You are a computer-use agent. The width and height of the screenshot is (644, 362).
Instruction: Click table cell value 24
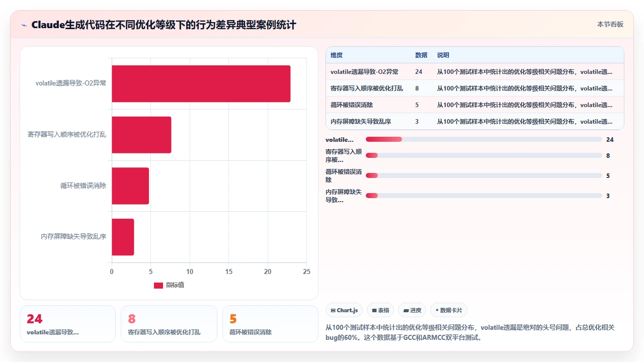[x=419, y=72]
